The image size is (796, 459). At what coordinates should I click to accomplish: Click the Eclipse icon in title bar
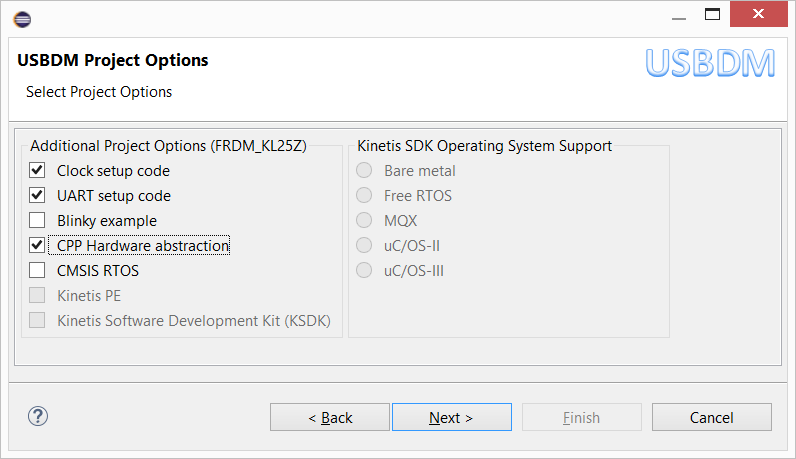[x=23, y=18]
